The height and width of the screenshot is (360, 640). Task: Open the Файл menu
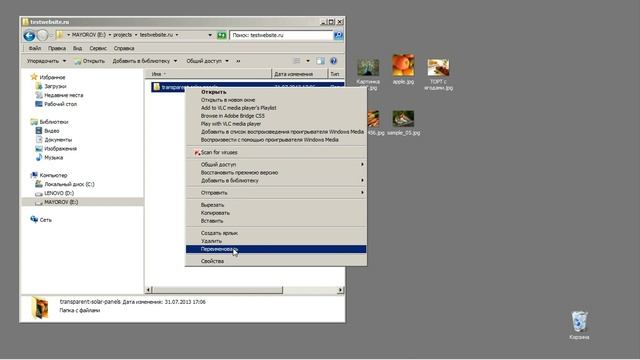pyautogui.click(x=35, y=48)
